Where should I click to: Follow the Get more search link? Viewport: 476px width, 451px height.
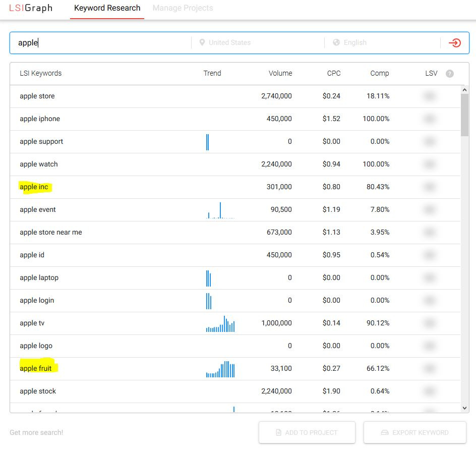[36, 432]
